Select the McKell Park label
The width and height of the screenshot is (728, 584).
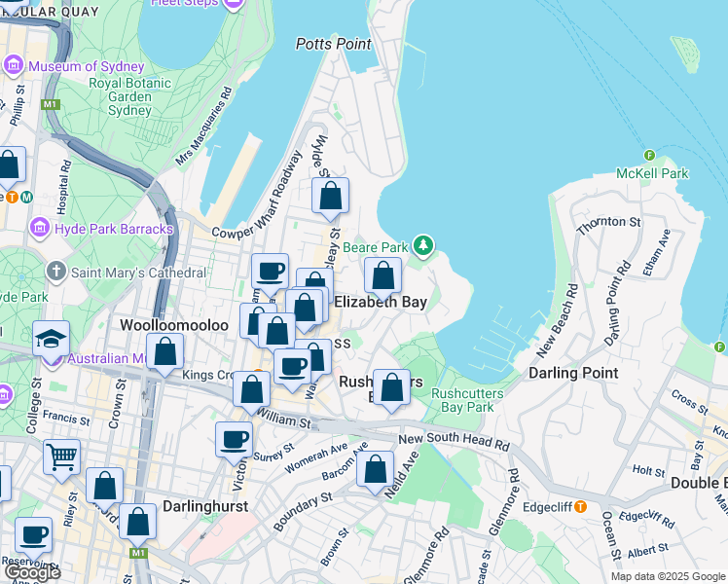[652, 173]
